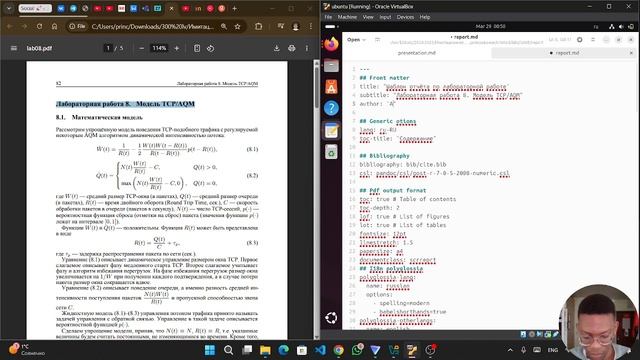Print the PDF document
Screen dimensions: 640x360
(291, 48)
